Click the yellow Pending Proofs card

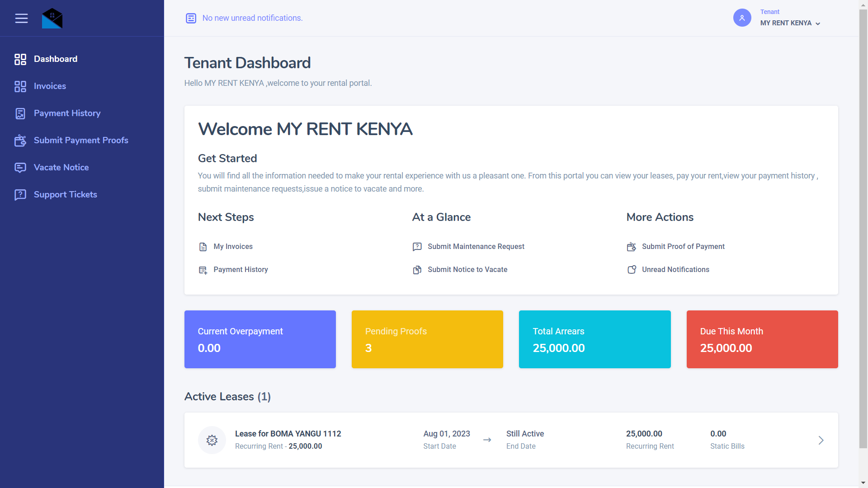click(427, 339)
